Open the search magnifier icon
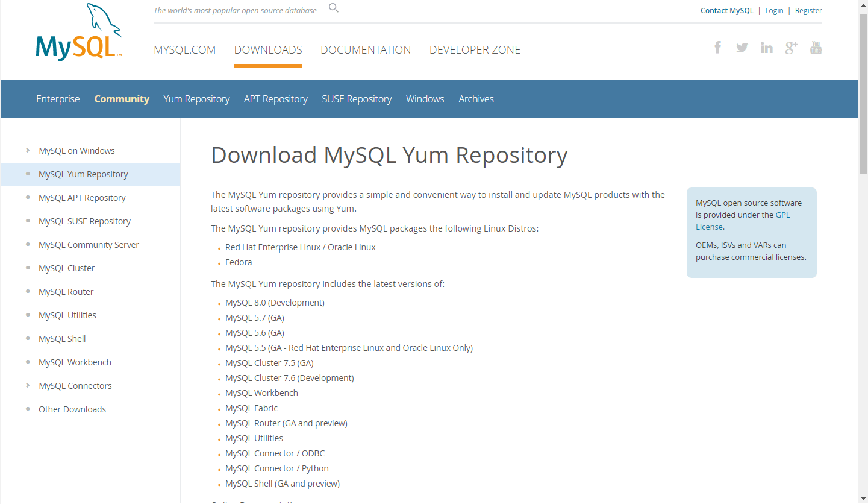The height and width of the screenshot is (504, 868). [334, 8]
